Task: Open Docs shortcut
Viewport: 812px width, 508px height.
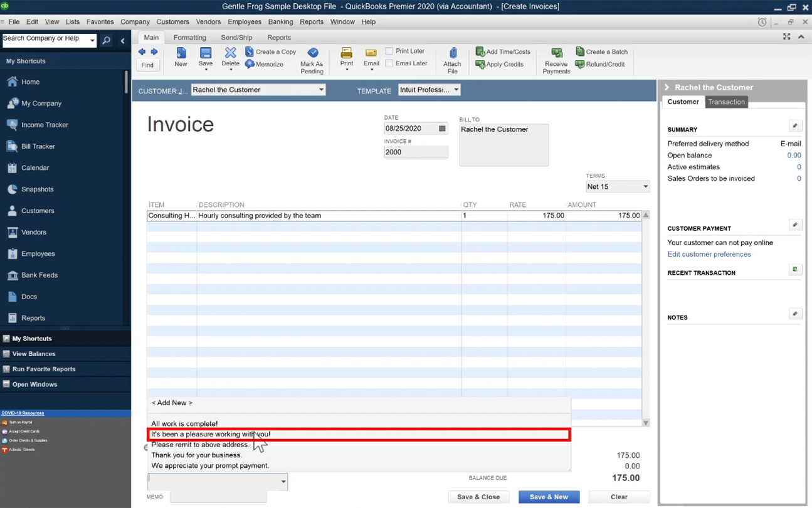Action: click(22, 297)
